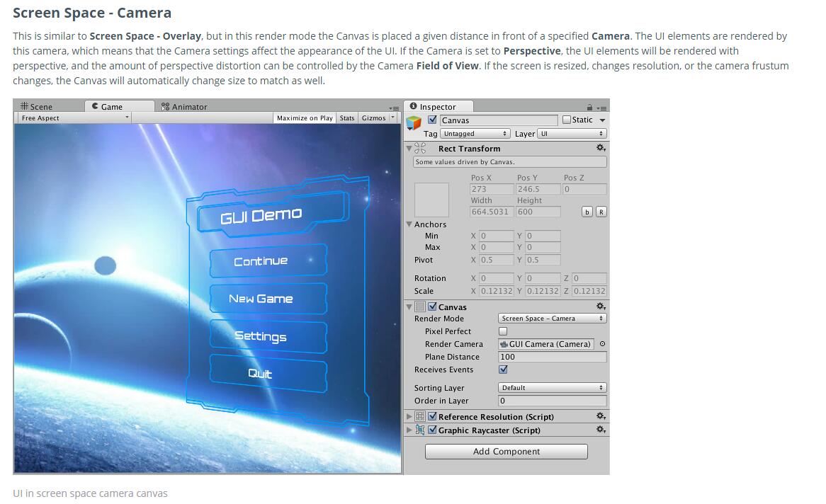Image resolution: width=826 pixels, height=504 pixels.
Task: Click the Quit menu button
Action: click(268, 373)
